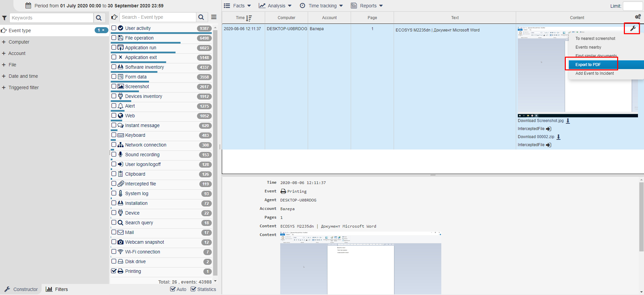Expand the Computer filter section
This screenshot has height=295, width=644.
4,42
